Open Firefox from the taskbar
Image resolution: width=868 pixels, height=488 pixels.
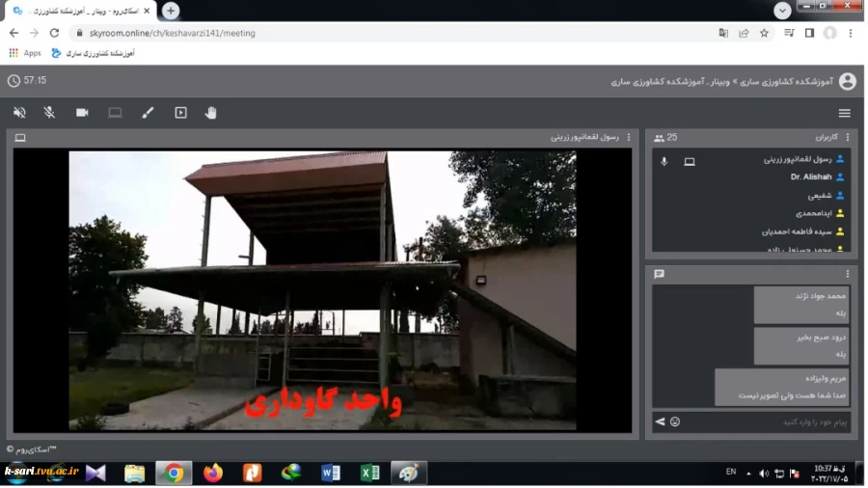pyautogui.click(x=213, y=474)
